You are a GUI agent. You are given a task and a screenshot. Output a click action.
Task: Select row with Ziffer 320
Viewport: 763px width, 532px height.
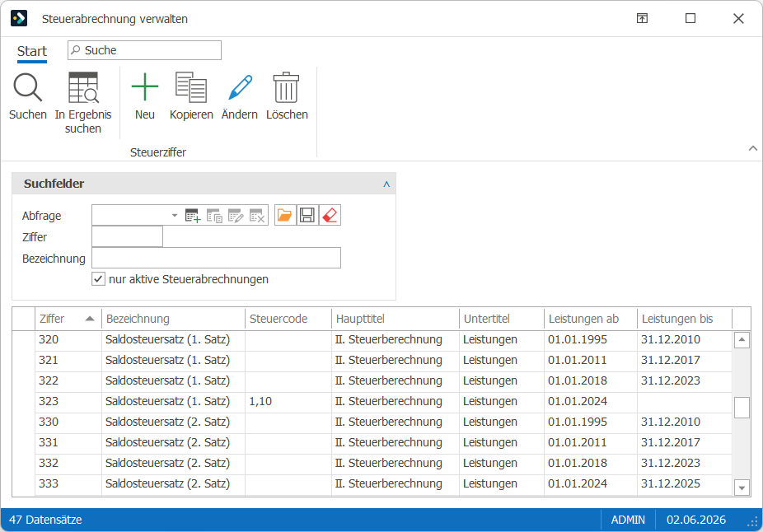click(x=372, y=340)
